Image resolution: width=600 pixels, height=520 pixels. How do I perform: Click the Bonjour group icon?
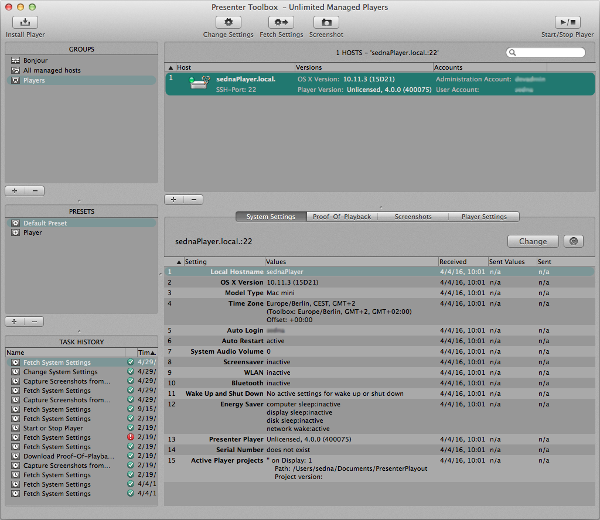point(15,60)
